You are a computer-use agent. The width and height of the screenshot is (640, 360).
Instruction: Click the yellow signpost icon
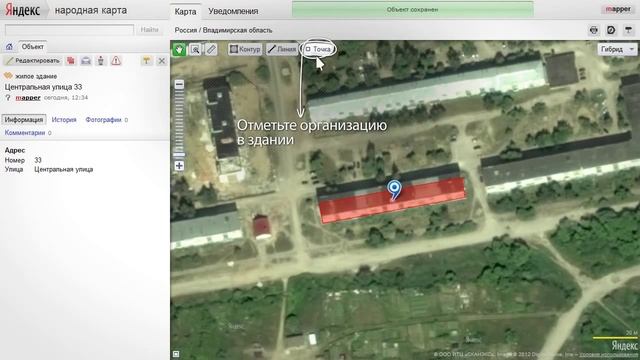point(147,61)
